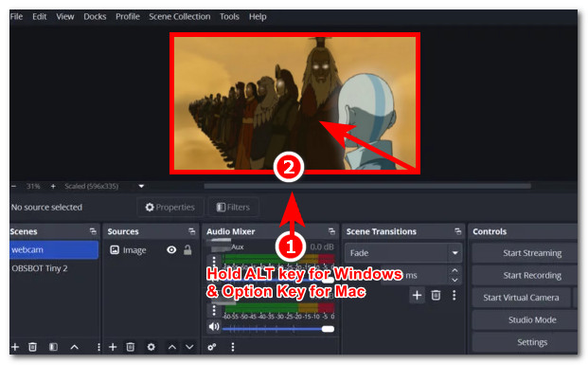This screenshot has width=588, height=365.
Task: Click the preview canvas image
Action: (x=294, y=103)
